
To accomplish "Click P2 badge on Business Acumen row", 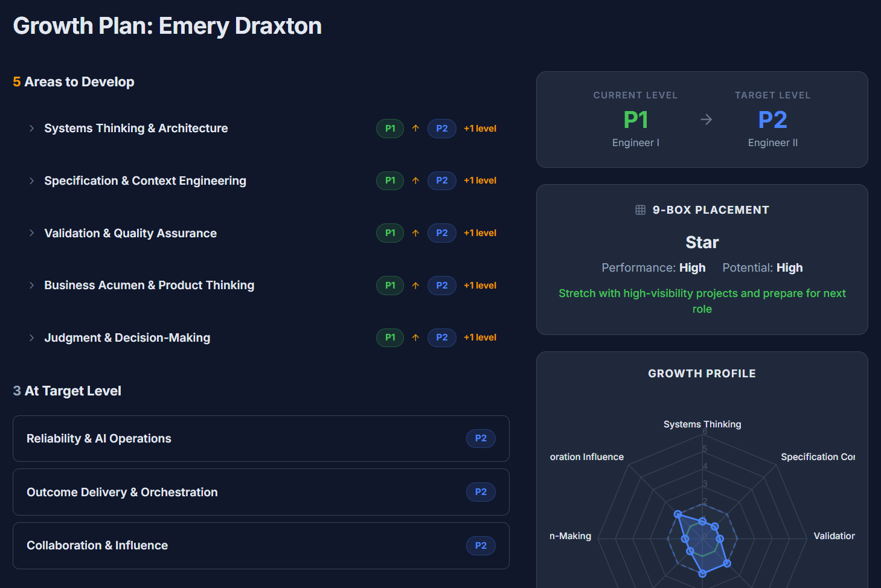I will coord(441,286).
